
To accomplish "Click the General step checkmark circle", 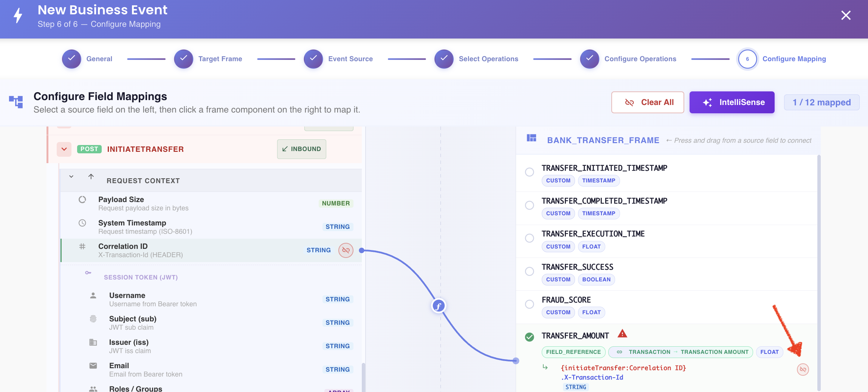I will (71, 59).
